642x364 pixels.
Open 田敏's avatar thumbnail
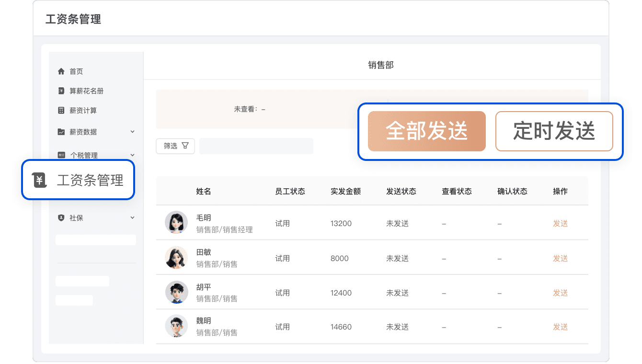pyautogui.click(x=176, y=258)
